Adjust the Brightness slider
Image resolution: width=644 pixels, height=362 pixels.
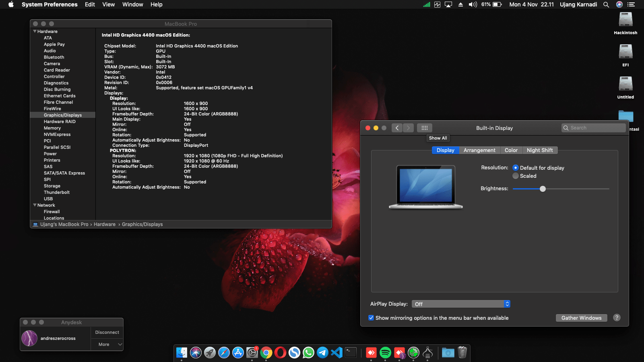click(x=543, y=188)
